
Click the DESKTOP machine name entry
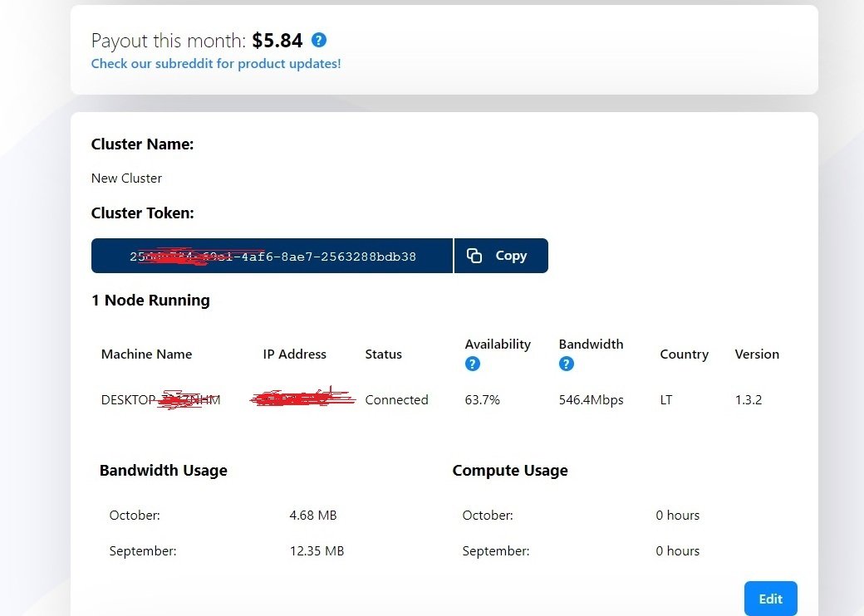[160, 399]
